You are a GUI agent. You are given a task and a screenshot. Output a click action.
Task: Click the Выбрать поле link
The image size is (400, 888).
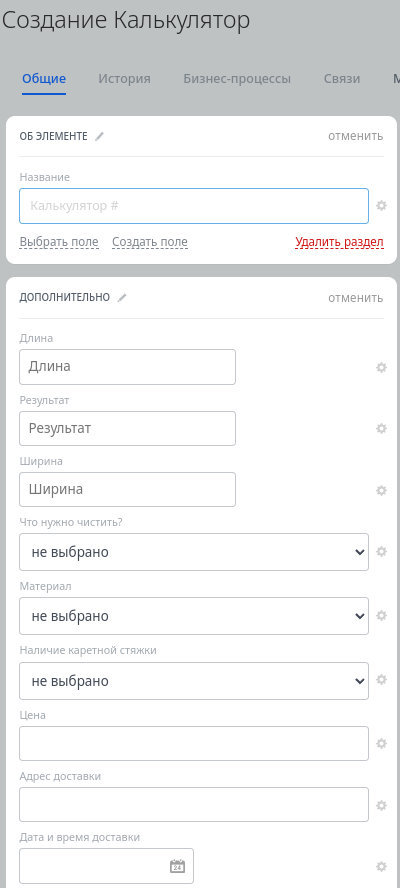[59, 242]
